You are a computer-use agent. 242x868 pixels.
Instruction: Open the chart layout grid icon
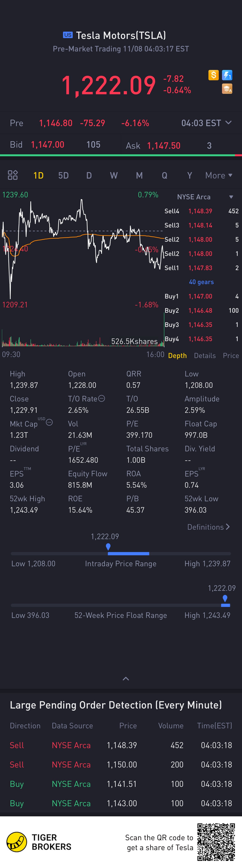tap(13, 175)
